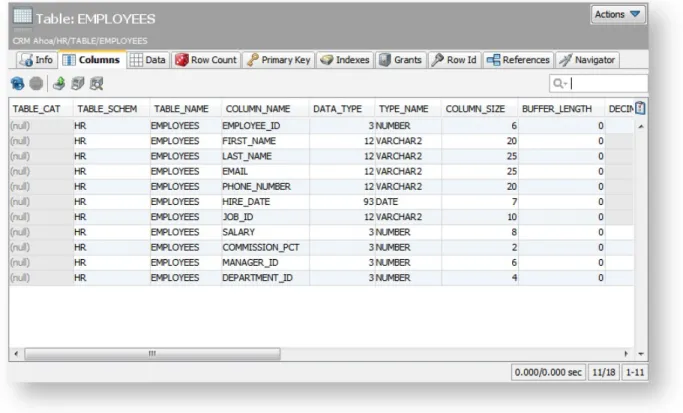Click column size 2 in COMMISSION_PCT row
Image resolution: width=683 pixels, height=413 pixels.
click(x=480, y=247)
